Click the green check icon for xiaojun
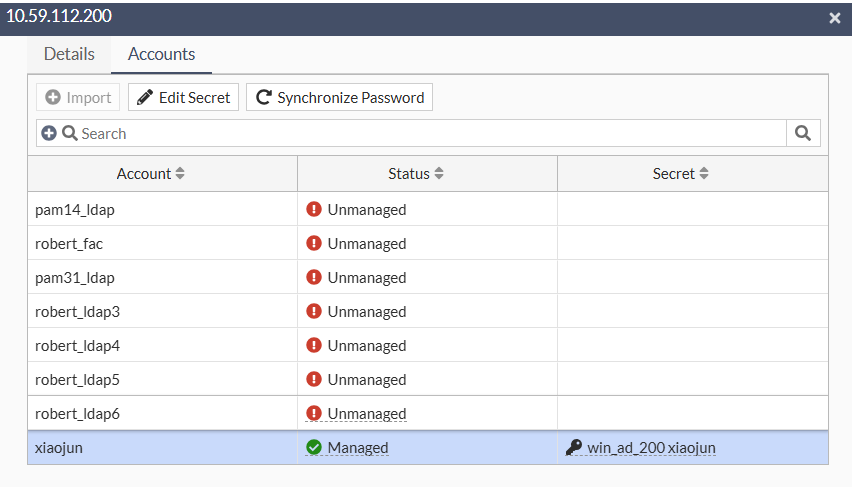 coord(314,447)
